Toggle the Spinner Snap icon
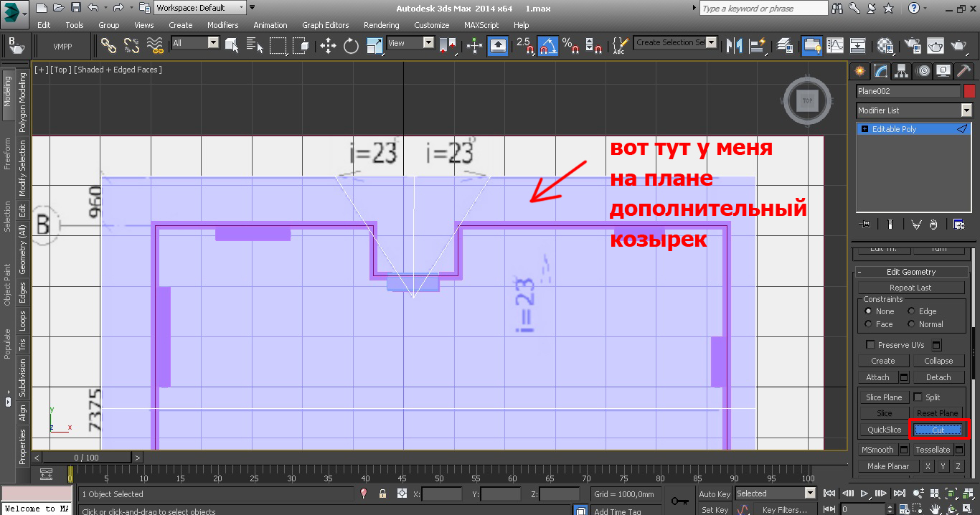 593,46
